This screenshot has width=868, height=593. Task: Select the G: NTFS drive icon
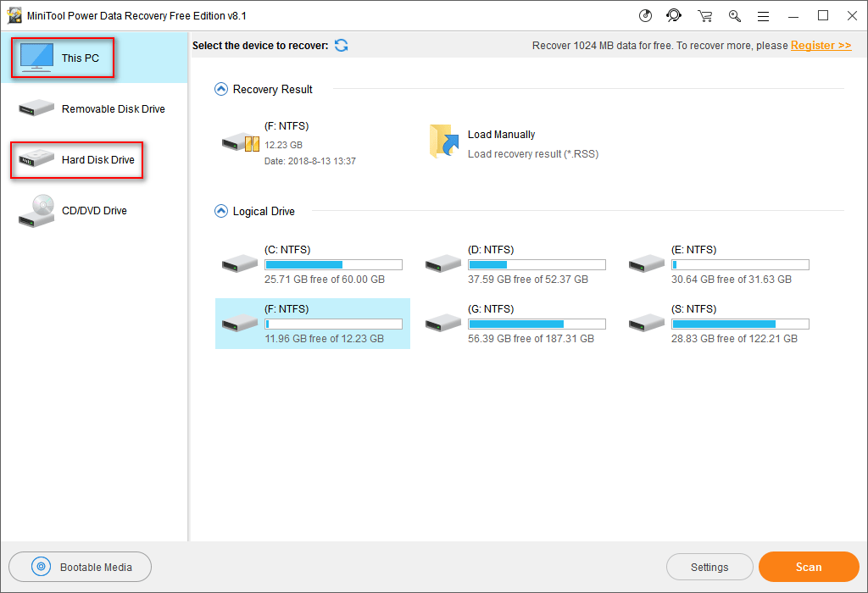click(442, 323)
